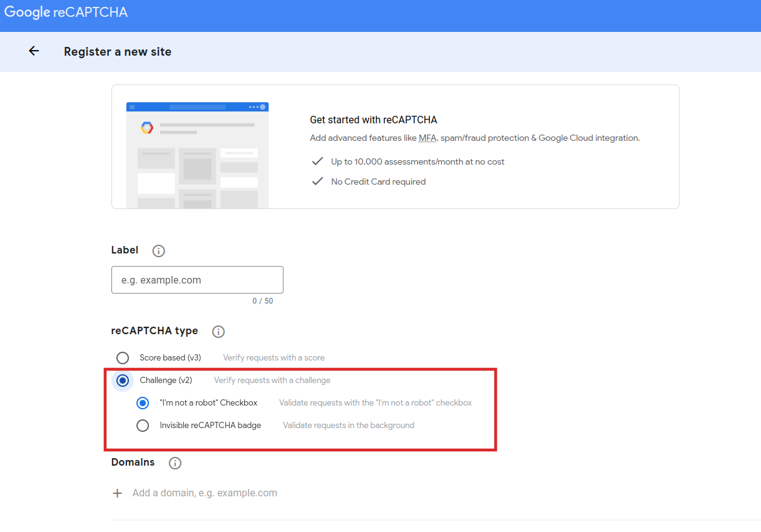Image resolution: width=761 pixels, height=532 pixels.
Task: Click the Google reCAPTCHA logo in header
Action: coord(66,13)
